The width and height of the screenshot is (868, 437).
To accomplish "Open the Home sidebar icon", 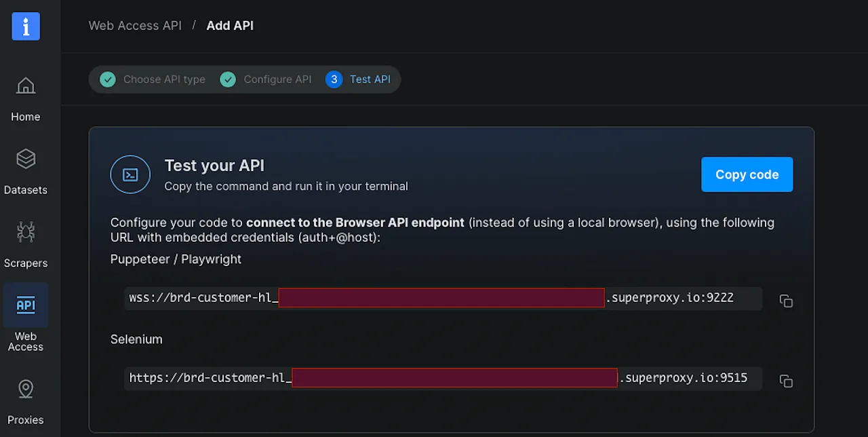I will coord(26,85).
